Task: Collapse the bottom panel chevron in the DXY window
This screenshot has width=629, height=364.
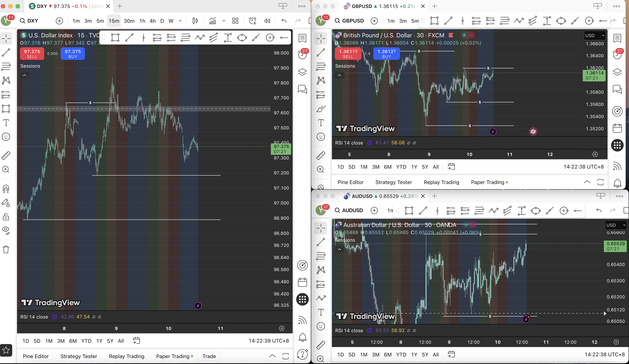Action: point(272,356)
